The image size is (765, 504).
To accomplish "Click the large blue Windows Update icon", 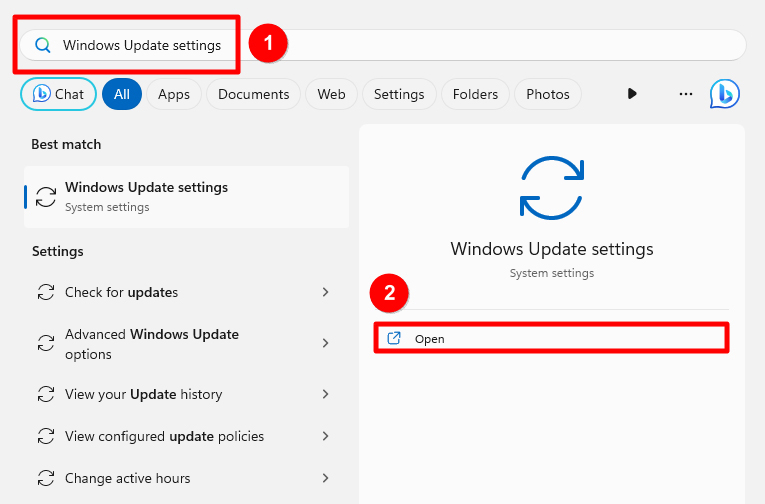I will (552, 188).
